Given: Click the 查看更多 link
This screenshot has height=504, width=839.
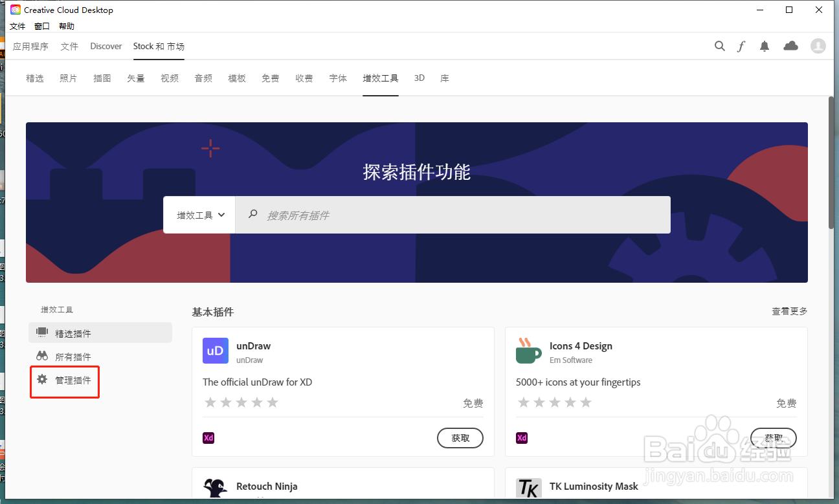Looking at the screenshot, I should [790, 311].
